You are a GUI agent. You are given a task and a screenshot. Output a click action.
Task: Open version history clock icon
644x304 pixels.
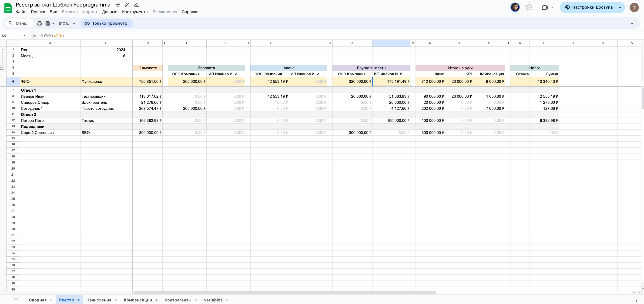click(x=529, y=7)
